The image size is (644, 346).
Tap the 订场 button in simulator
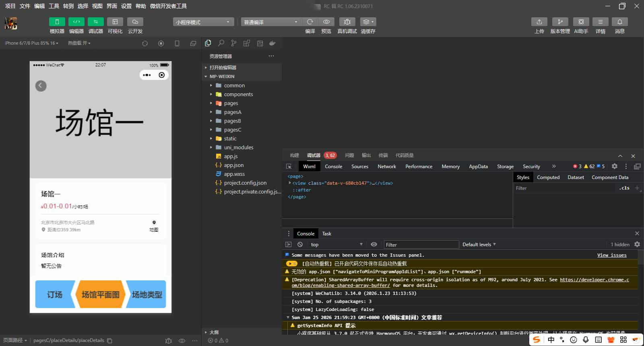[55, 295]
